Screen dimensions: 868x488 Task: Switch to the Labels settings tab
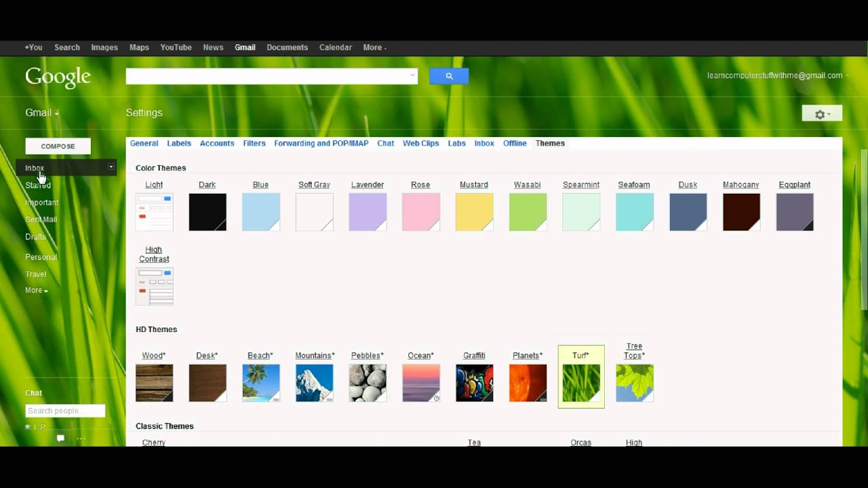point(179,143)
